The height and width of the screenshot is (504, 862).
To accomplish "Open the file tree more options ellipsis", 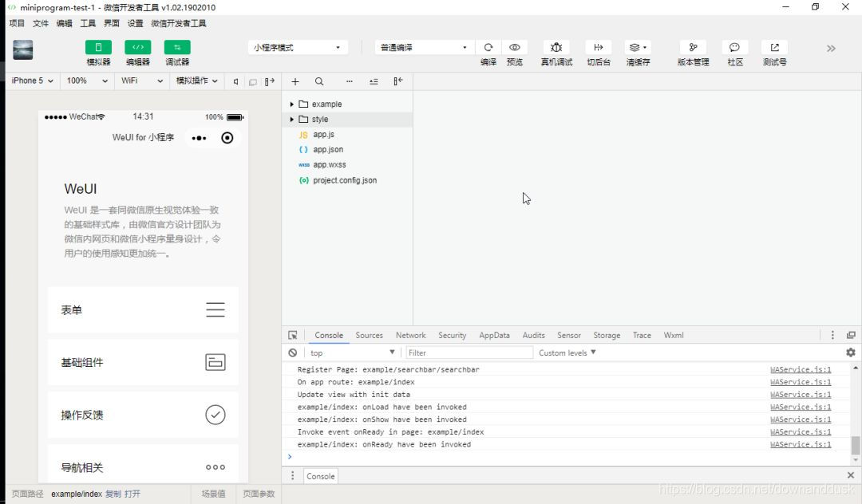I will (x=349, y=81).
